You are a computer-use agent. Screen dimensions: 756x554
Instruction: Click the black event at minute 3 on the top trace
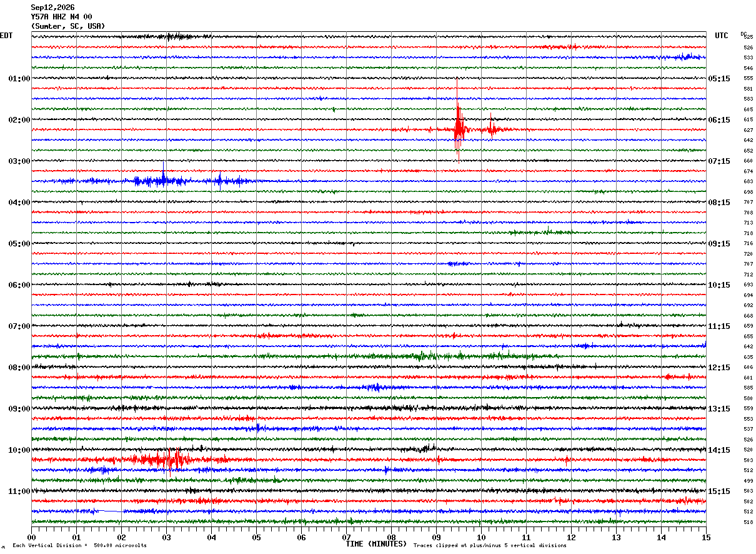178,36
